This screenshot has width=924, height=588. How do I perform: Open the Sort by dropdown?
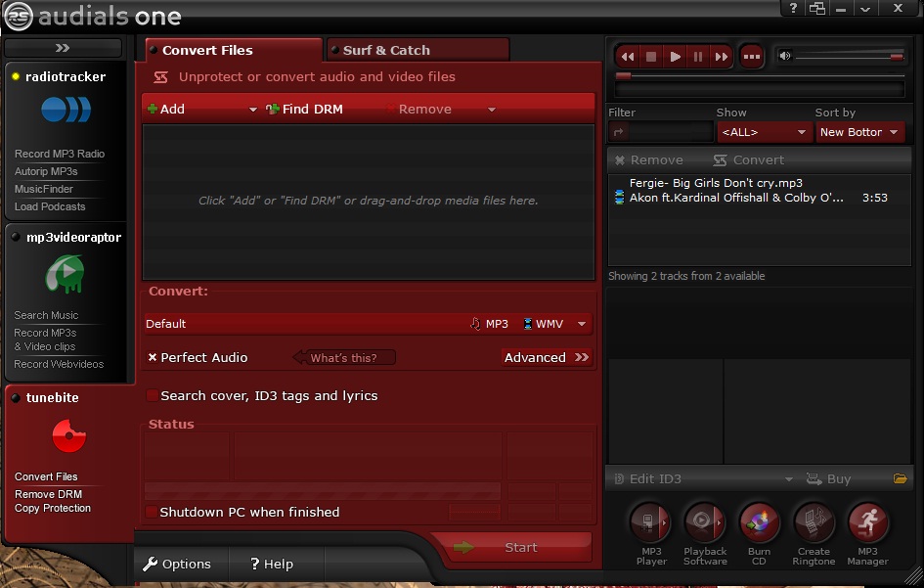[x=859, y=132]
